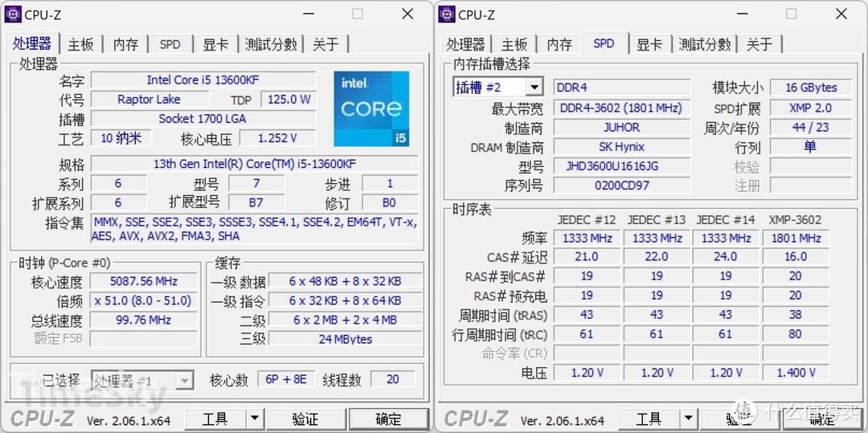The height and width of the screenshot is (433, 868).
Task: Click the serial number 0200CD97
Action: click(621, 186)
